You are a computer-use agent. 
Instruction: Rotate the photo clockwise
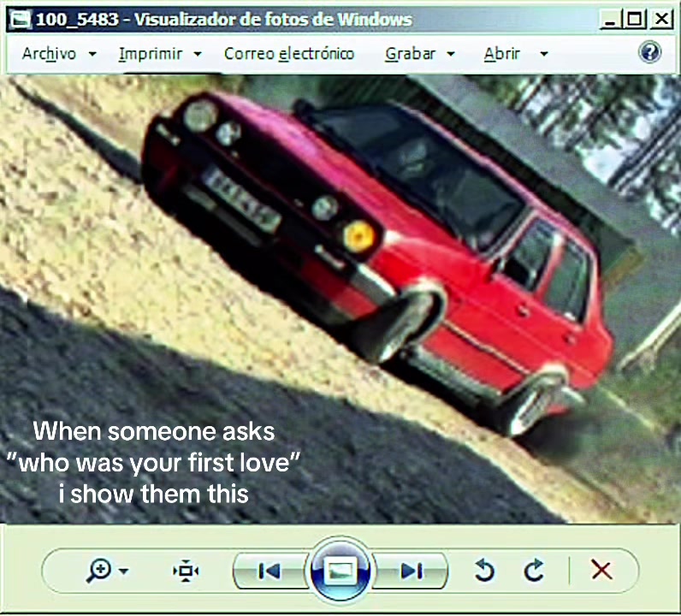click(534, 571)
